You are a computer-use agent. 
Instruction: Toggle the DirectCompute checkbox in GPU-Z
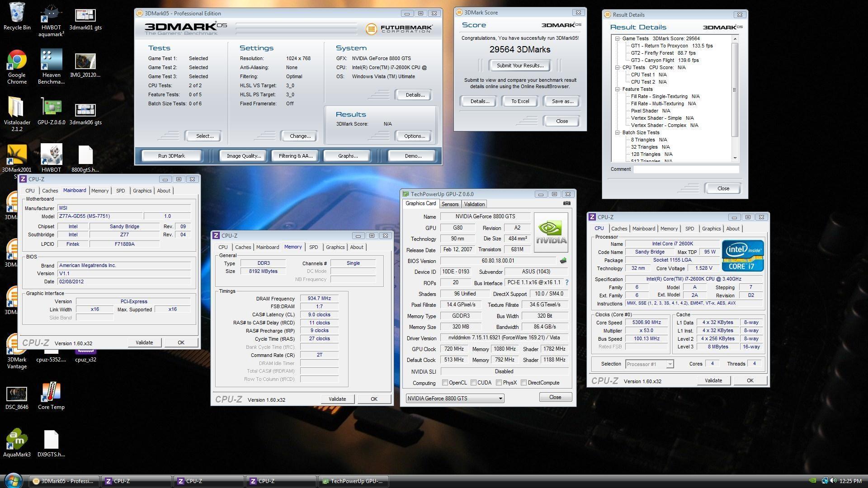[x=524, y=383]
